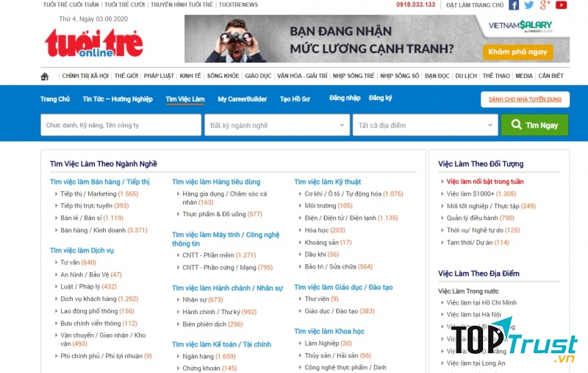Click the Google Plus icon
The image size is (588, 373).
pyautogui.click(x=545, y=5)
